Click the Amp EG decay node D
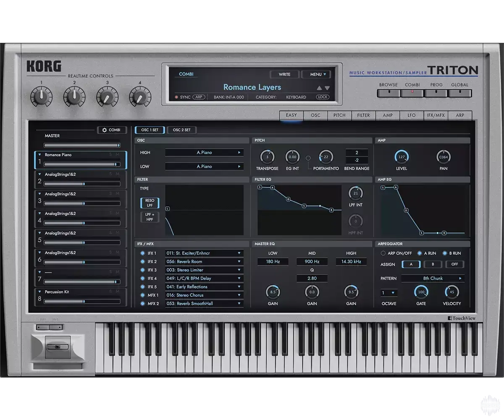The height and width of the screenshot is (420, 504). 406,210
